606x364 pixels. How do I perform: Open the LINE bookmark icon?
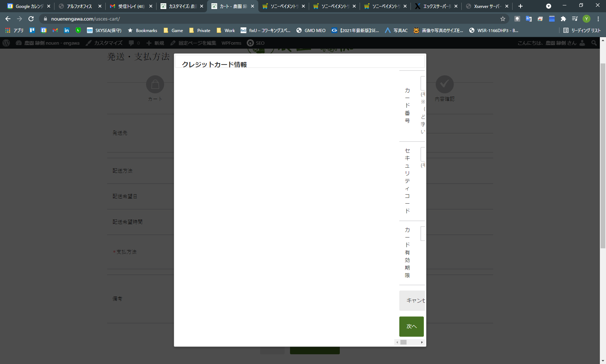tap(78, 31)
